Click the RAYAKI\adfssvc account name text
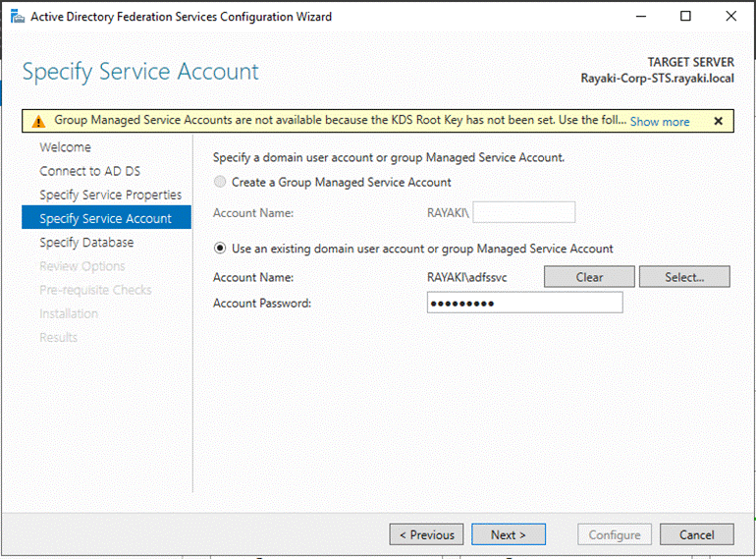This screenshot has width=756, height=559. click(x=466, y=277)
